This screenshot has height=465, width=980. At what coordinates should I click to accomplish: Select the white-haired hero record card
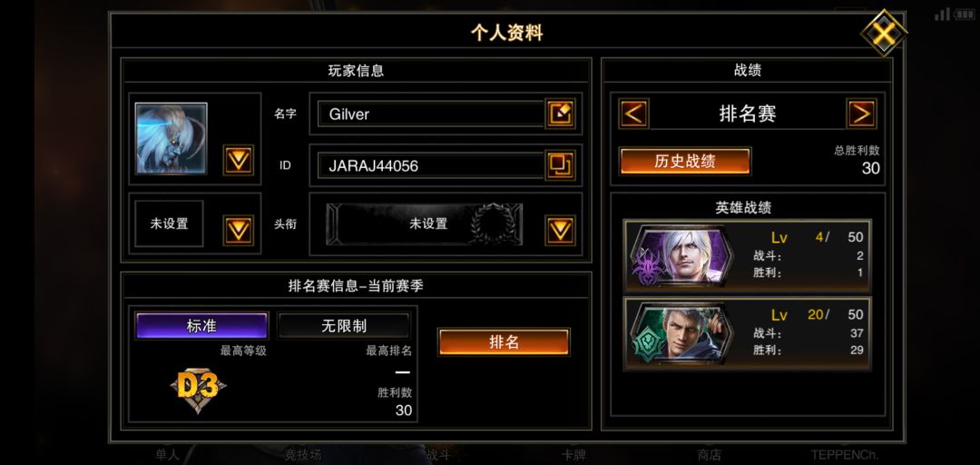point(747,255)
